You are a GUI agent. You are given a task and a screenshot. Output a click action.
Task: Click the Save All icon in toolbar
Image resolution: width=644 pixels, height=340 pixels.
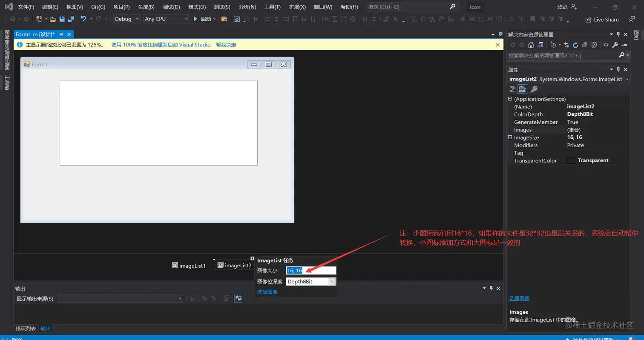pyautogui.click(x=71, y=19)
